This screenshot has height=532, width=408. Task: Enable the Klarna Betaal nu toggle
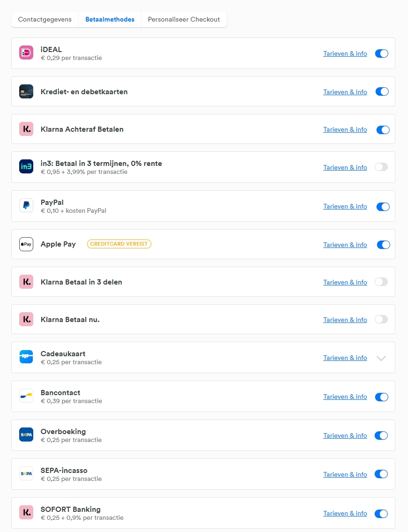(x=381, y=319)
